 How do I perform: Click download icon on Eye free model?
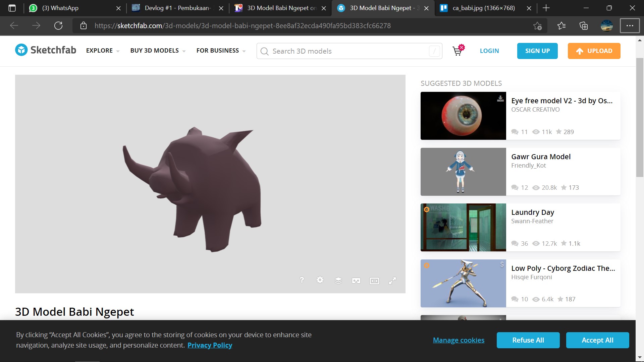(500, 99)
